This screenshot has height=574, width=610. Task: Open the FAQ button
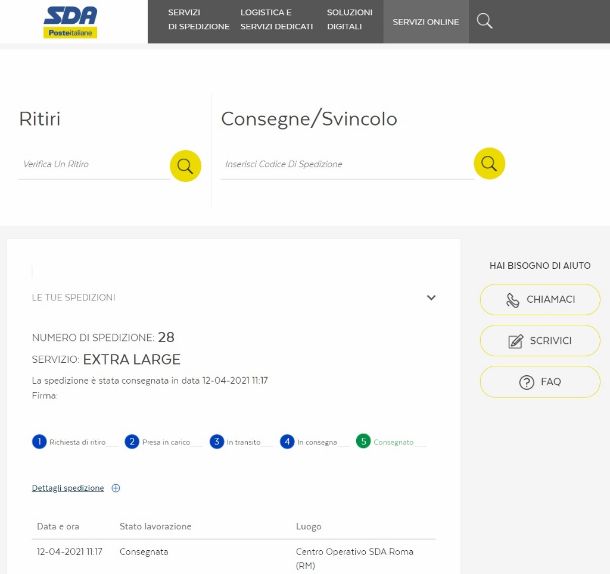pos(540,382)
